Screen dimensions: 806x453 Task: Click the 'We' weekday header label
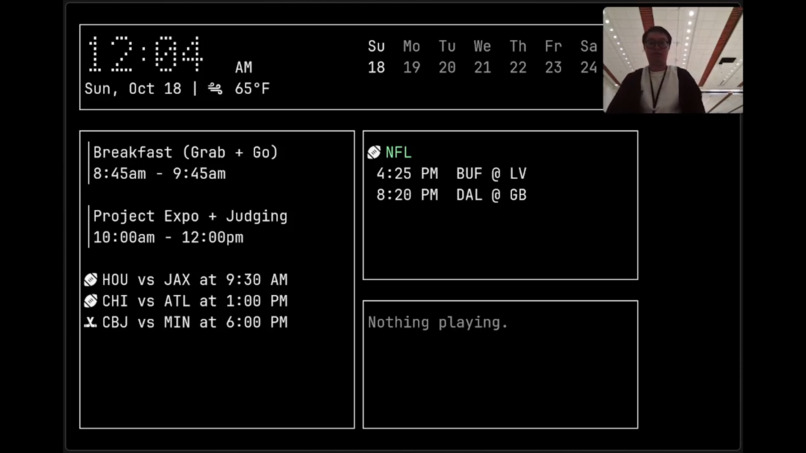click(482, 46)
